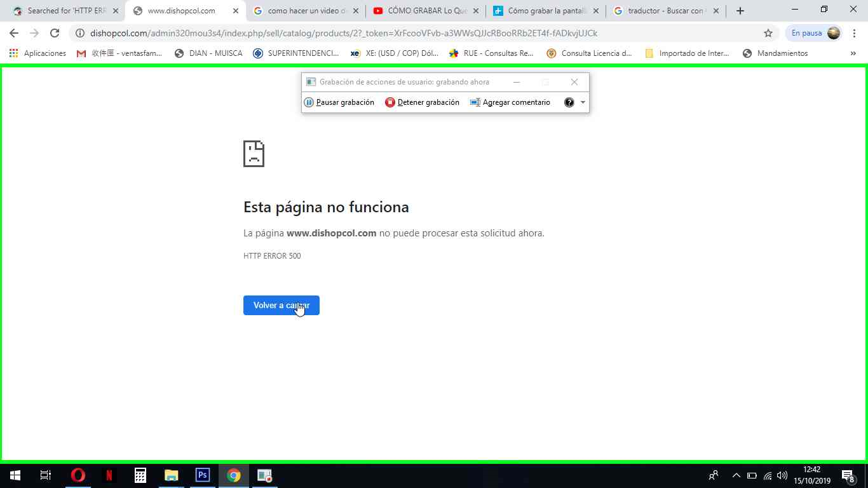The width and height of the screenshot is (868, 488).
Task: Close the recording toolbar window
Action: coord(574,82)
